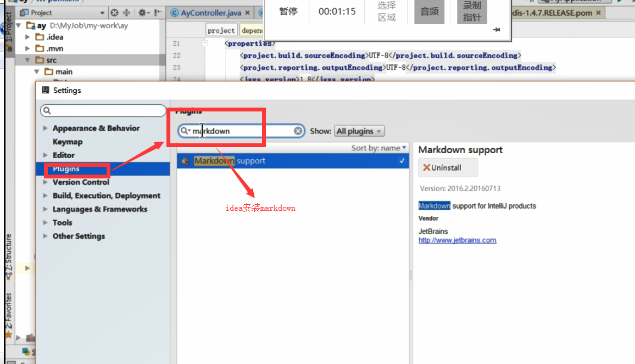Click the scroll-from-source target icon in Project panel
The image size is (635, 364).
tap(115, 13)
